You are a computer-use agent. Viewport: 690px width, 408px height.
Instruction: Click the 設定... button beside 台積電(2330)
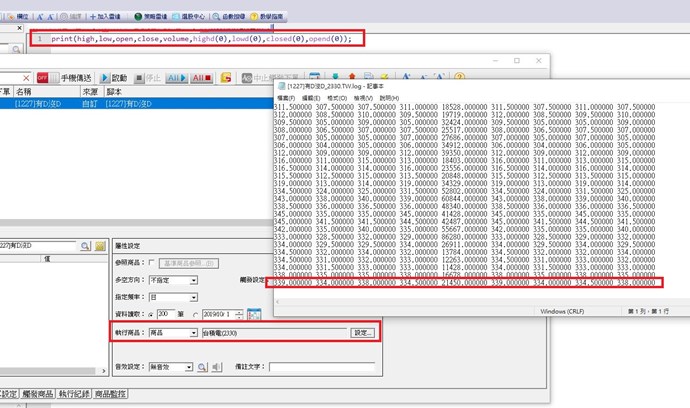(362, 333)
